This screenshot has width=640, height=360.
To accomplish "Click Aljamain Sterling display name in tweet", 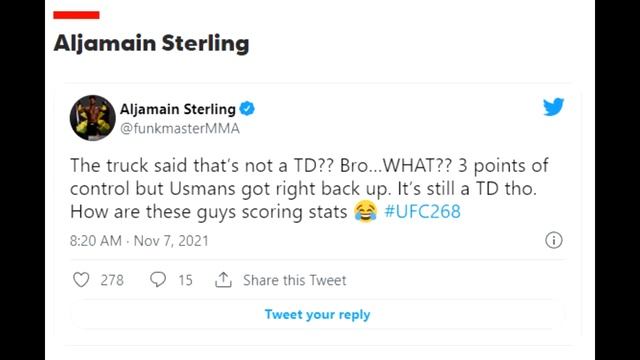I will pos(178,109).
